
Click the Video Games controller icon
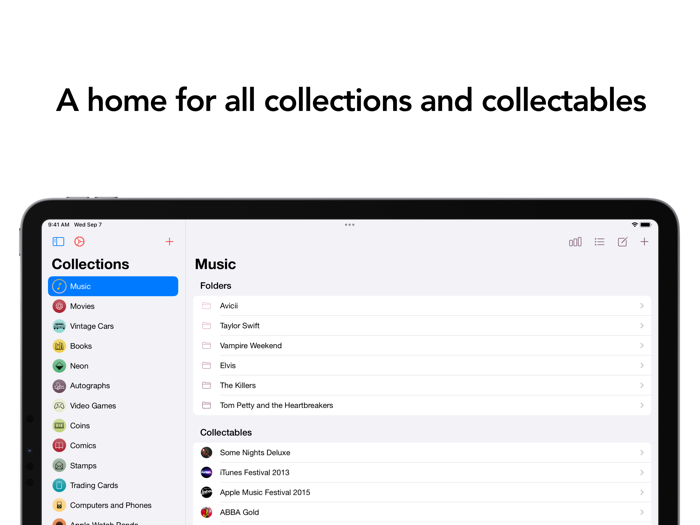coord(59,406)
